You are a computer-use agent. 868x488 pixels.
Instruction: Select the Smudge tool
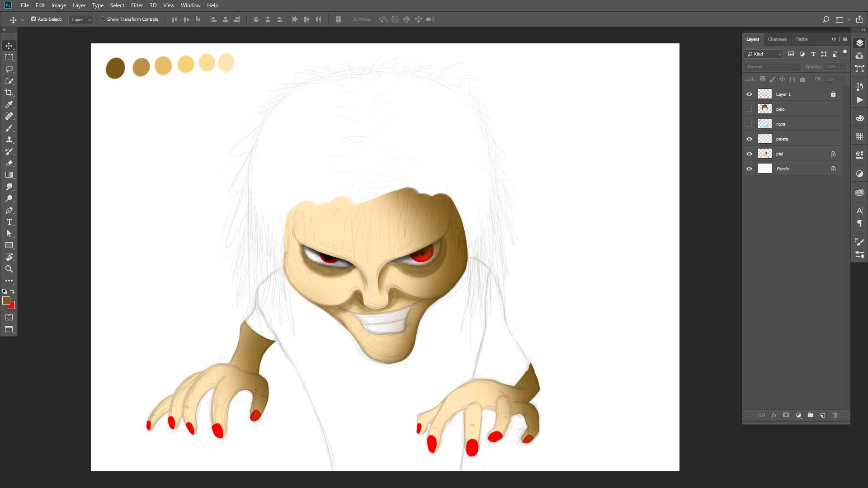tap(9, 187)
